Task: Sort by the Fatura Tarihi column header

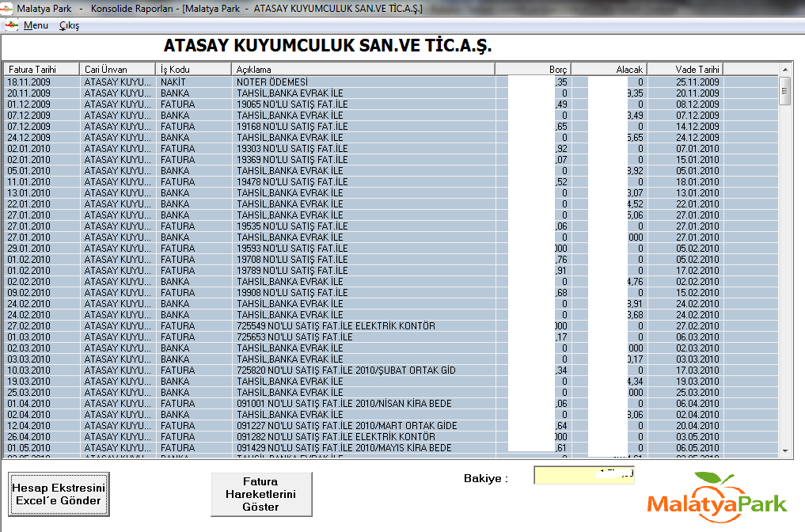Action: click(x=42, y=70)
